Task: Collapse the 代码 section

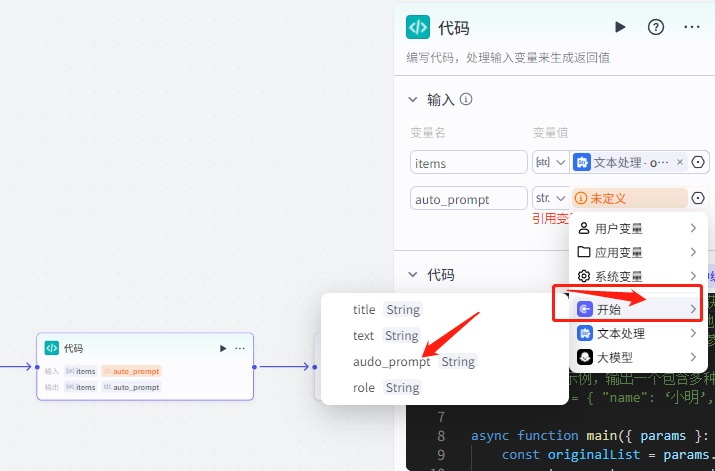Action: coord(413,274)
